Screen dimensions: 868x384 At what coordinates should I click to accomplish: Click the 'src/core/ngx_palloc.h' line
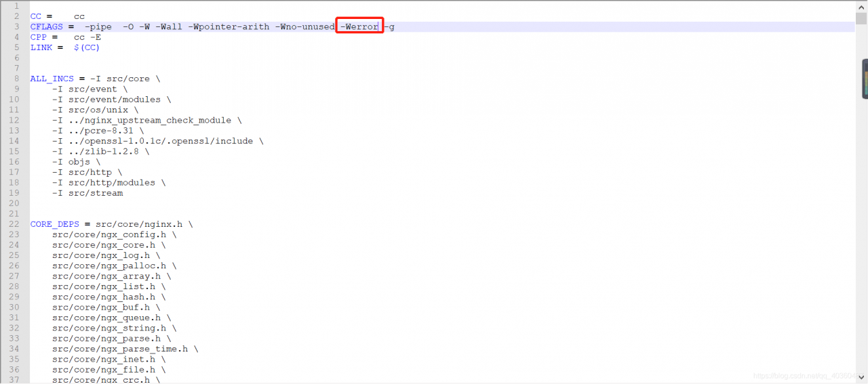pos(114,266)
